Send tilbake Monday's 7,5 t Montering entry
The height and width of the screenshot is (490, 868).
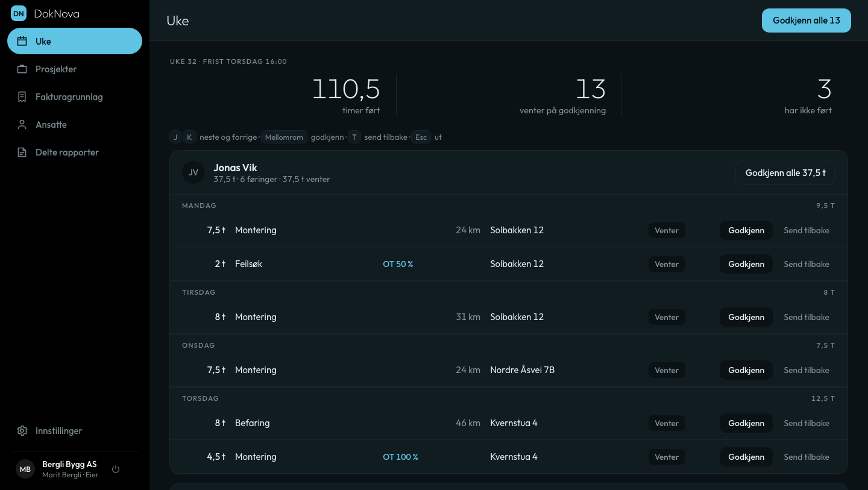tap(807, 230)
